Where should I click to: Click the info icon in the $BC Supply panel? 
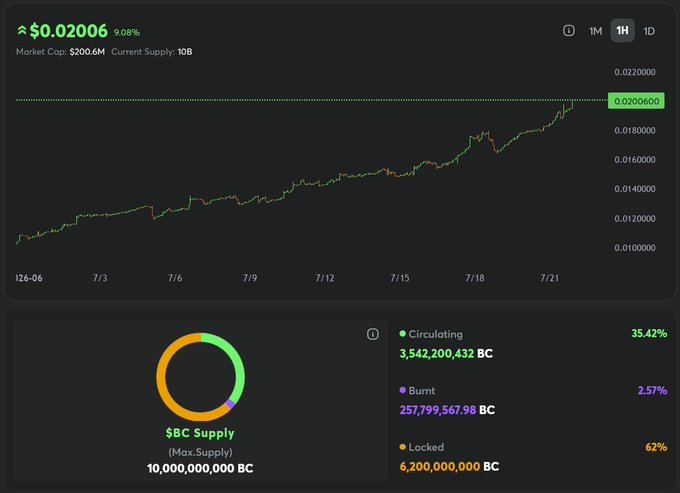pos(373,334)
